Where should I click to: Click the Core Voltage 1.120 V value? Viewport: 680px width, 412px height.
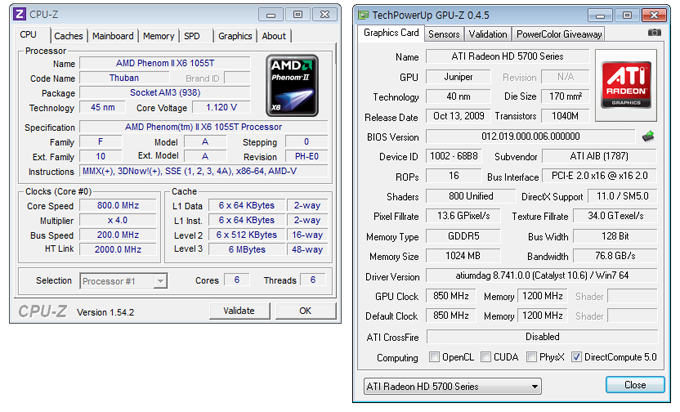click(x=222, y=108)
